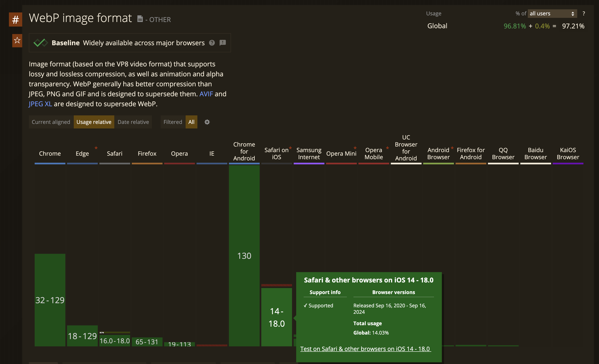Click the Safari column header
Viewport: 599px width, 364px height.
pyautogui.click(x=115, y=154)
